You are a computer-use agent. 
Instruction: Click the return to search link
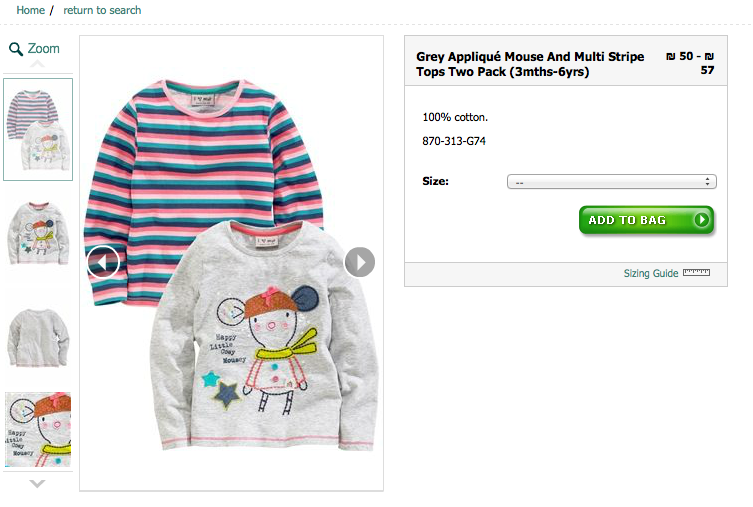click(x=102, y=10)
